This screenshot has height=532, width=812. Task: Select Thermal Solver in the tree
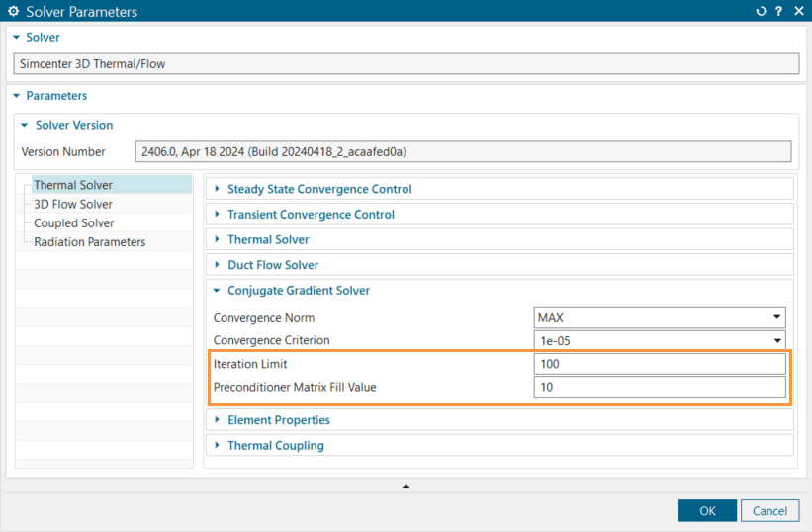(73, 185)
